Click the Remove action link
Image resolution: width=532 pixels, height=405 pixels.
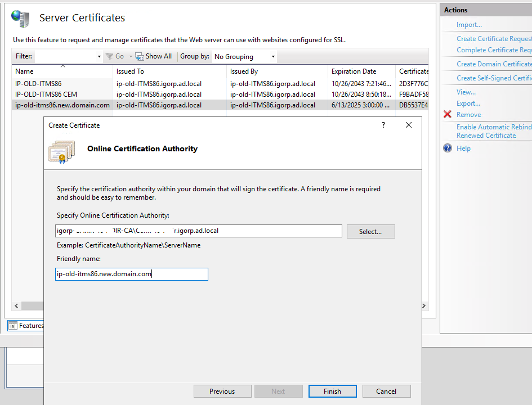(x=468, y=115)
